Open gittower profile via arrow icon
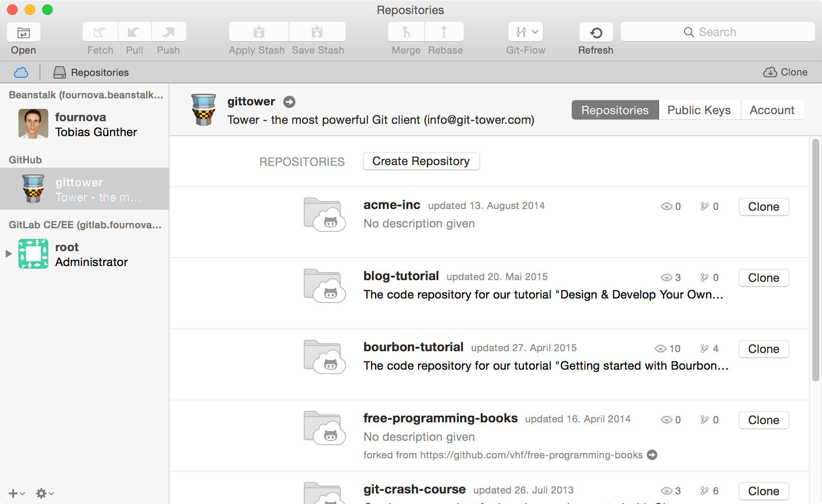Image resolution: width=822 pixels, height=504 pixels. tap(289, 102)
